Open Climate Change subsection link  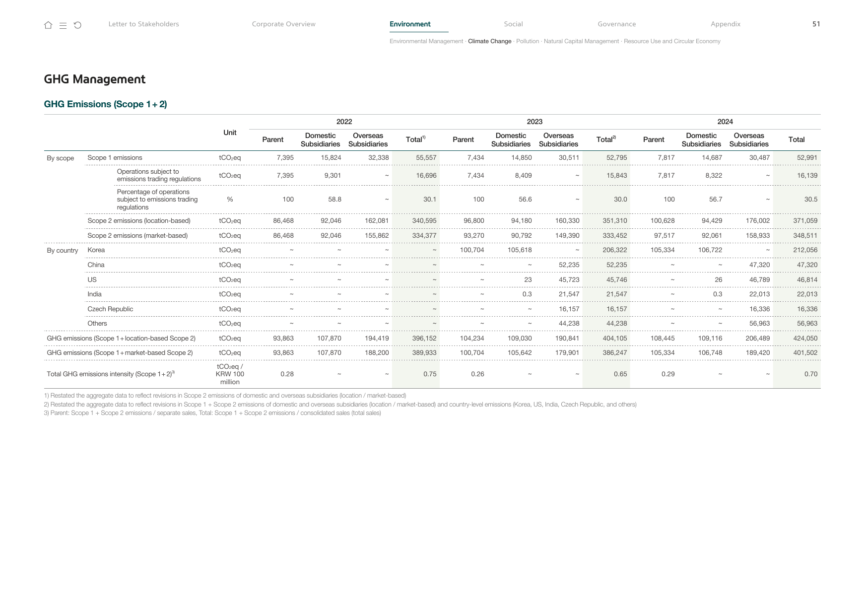point(489,41)
